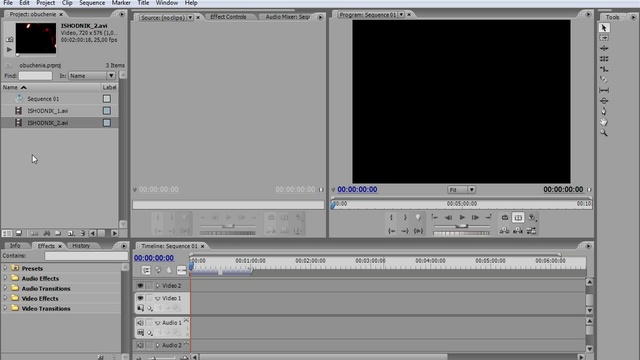Expand the Audio Effects folder
This screenshot has width=640, height=360.
click(x=5, y=278)
